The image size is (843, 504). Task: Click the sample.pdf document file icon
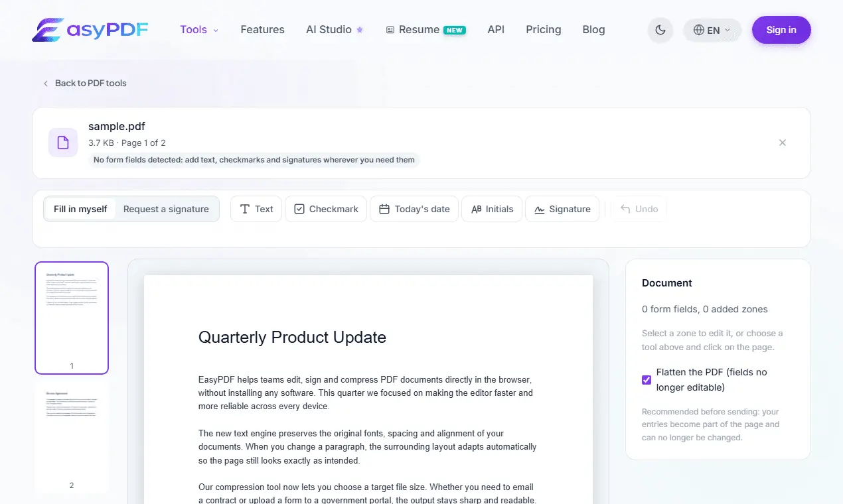click(63, 143)
